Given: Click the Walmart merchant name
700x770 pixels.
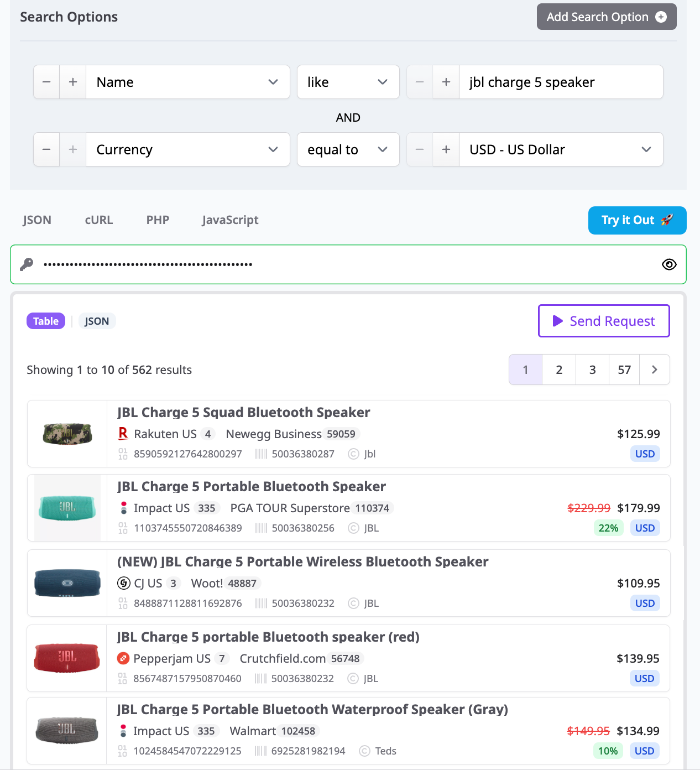Looking at the screenshot, I should pos(253,731).
